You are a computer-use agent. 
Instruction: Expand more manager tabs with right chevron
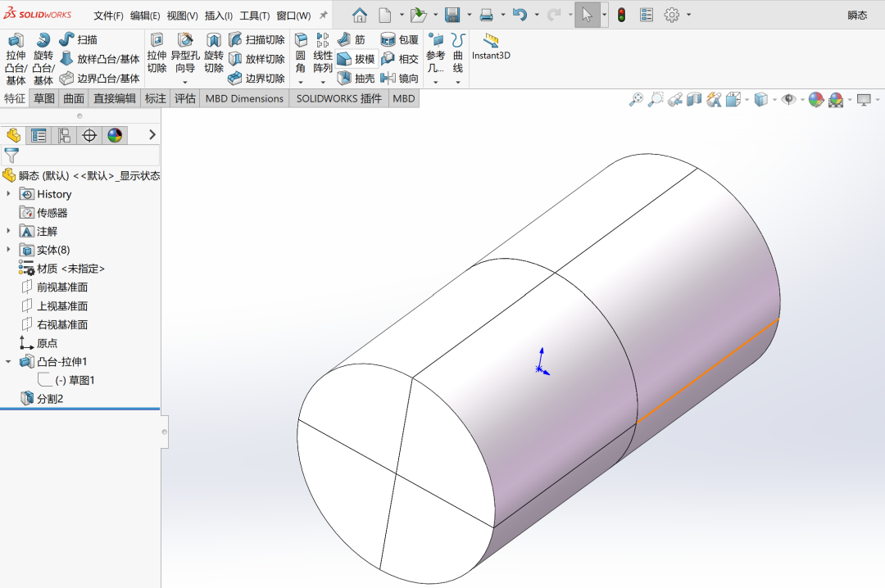(152, 135)
